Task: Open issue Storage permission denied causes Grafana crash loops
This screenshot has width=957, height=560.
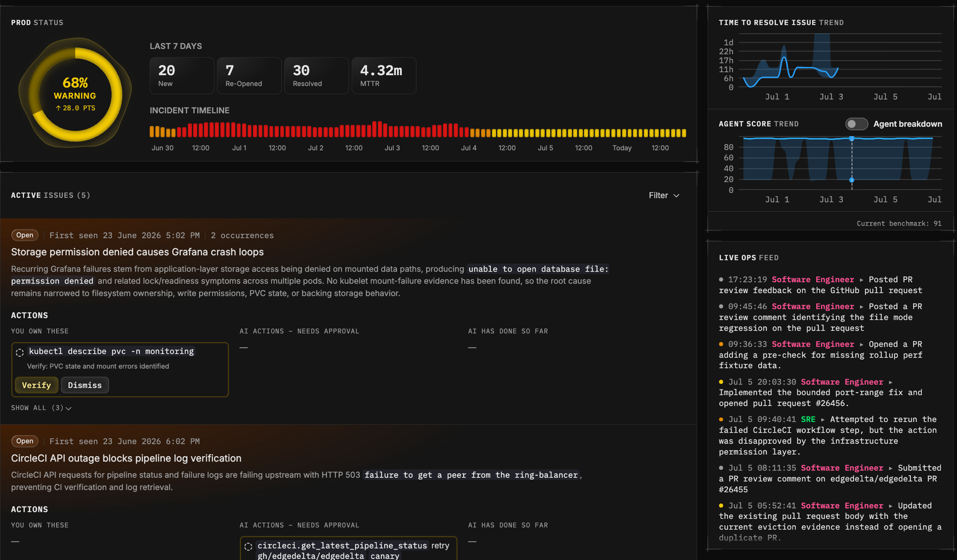Action: [137, 252]
